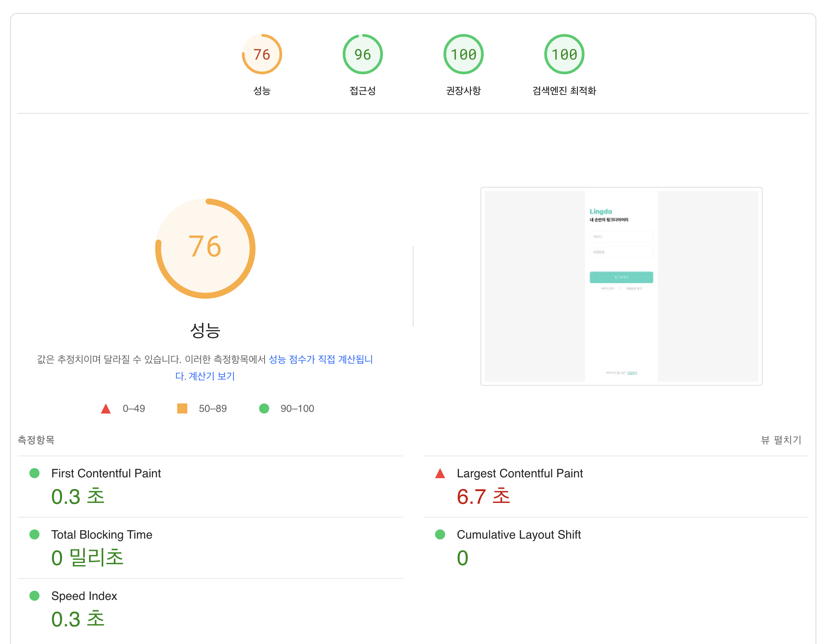Expand the metrics view with 뷰 펼치기
834x644 pixels.
781,440
